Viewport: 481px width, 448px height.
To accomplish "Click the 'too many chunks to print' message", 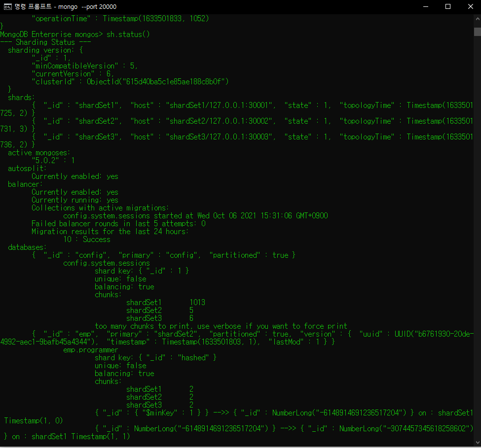I will [221, 326].
